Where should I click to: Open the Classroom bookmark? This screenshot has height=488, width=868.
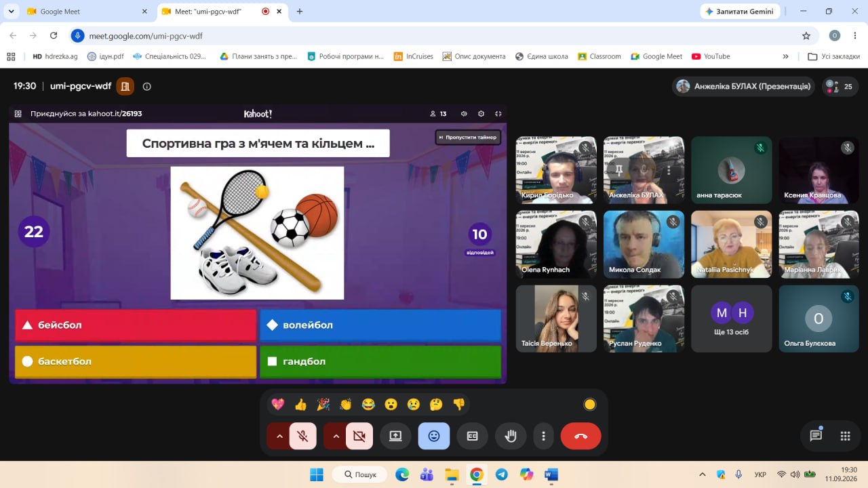pos(599,56)
